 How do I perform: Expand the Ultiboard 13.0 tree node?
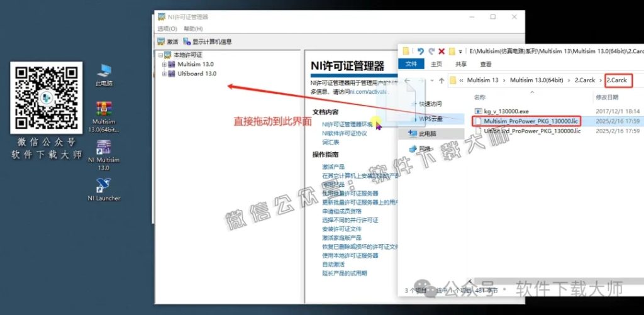tap(165, 74)
